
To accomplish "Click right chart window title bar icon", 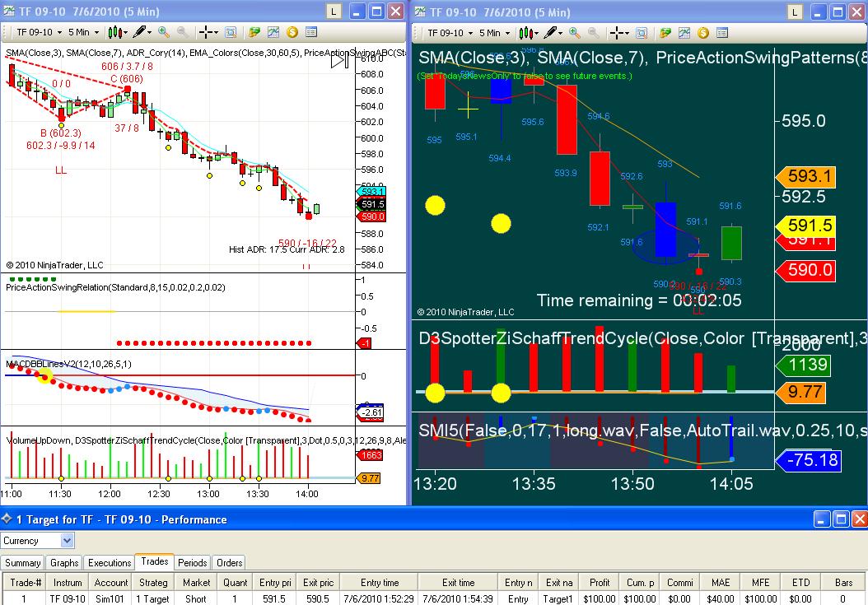I will pyautogui.click(x=421, y=12).
